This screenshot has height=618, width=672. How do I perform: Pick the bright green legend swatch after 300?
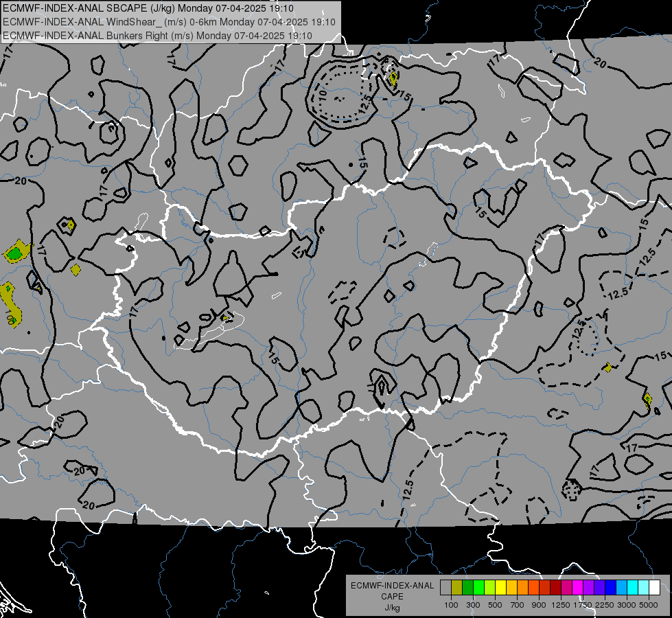tap(478, 588)
